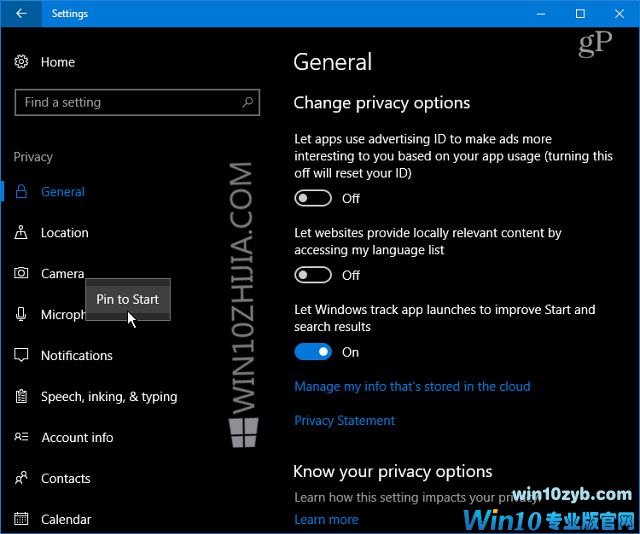Viewport: 640px width, 534px height.
Task: Select the General privacy category
Action: click(x=63, y=192)
